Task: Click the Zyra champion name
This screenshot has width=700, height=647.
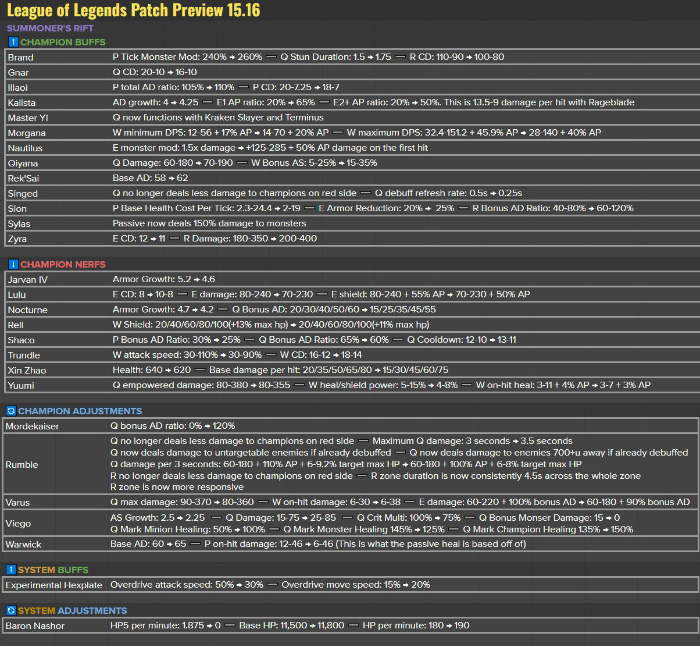Action: point(18,238)
